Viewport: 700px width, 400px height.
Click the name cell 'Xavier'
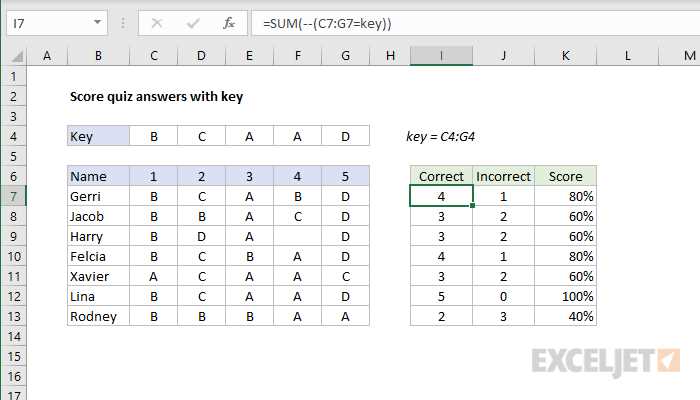pyautogui.click(x=98, y=276)
